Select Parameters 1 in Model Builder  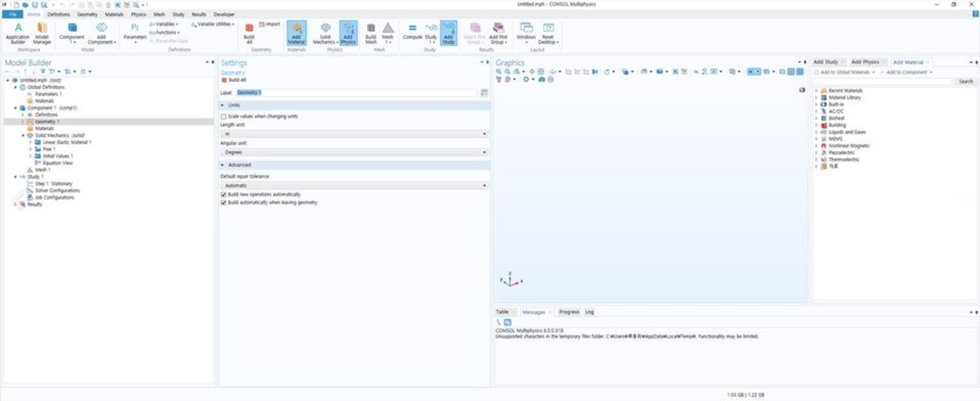(x=48, y=94)
